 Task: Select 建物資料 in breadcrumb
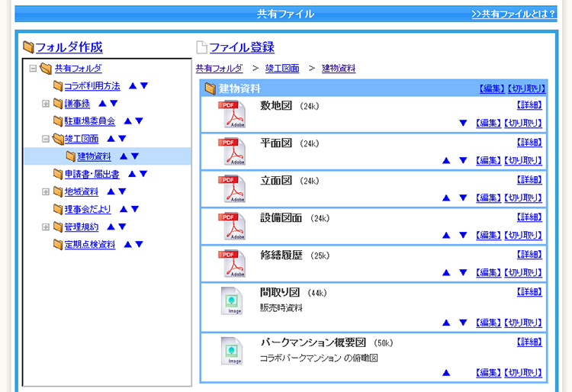coord(339,68)
